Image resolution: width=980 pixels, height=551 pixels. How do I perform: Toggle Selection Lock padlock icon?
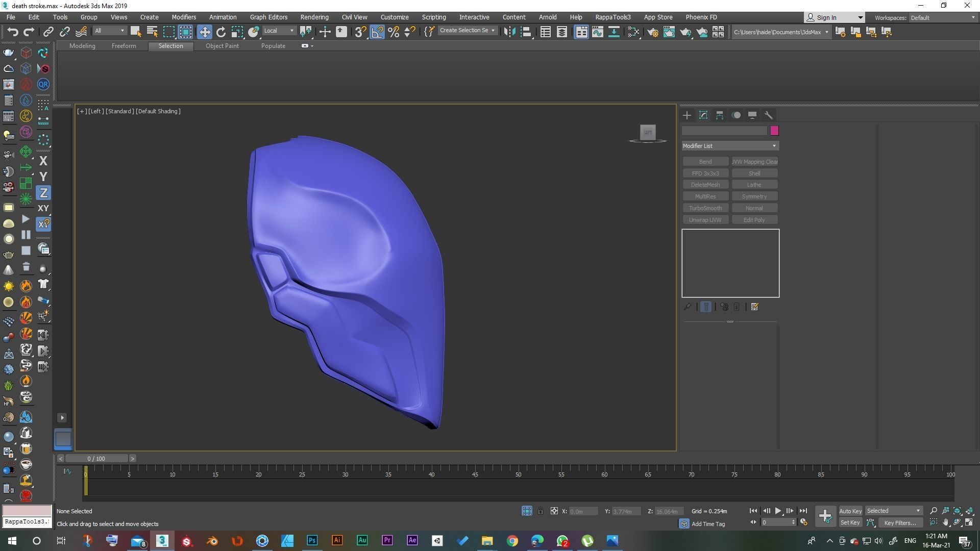541,511
